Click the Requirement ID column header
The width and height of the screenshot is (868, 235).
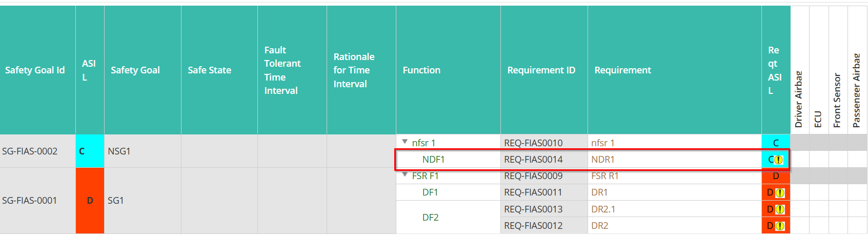(x=541, y=70)
